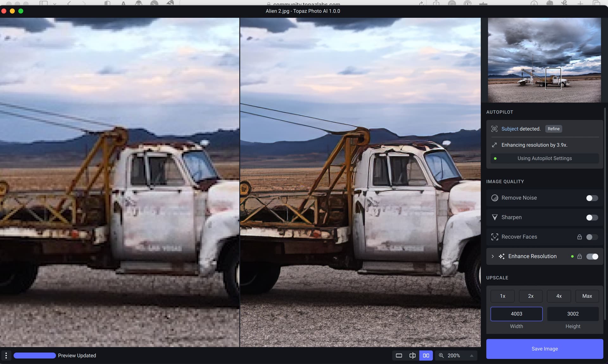Click the Recover Faces lock icon
Screen dimensions: 608x364
point(579,237)
